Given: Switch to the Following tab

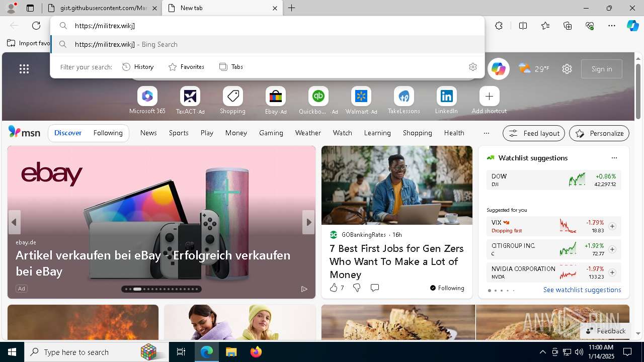Looking at the screenshot, I should pos(108,133).
